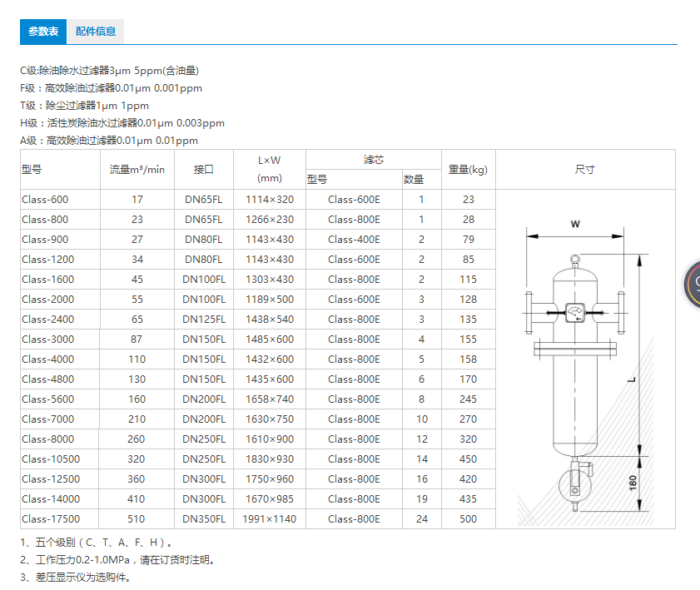Image resolution: width=700 pixels, height=590 pixels.
Task: Select the Class-1200 model cell
Action: tap(60, 260)
